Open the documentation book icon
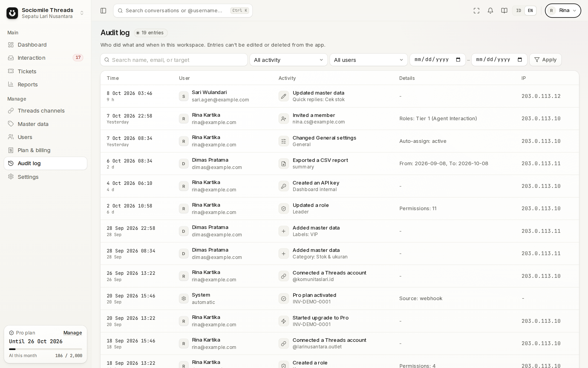Screen dimensions: 588x368 click(x=504, y=11)
